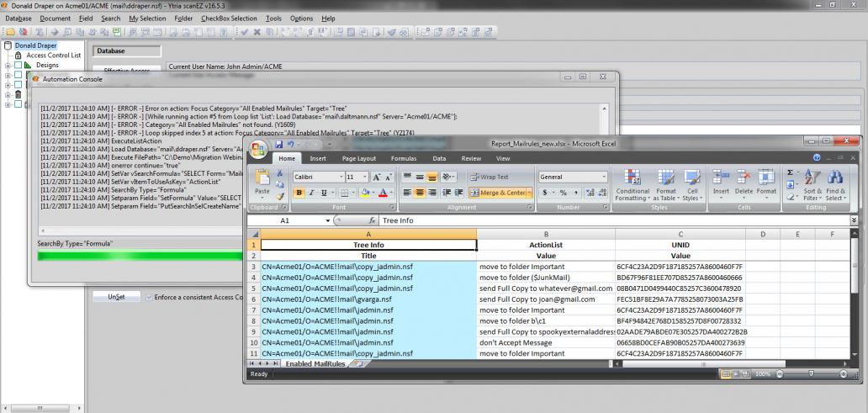Screen dimensions: 868x413
Task: Click the AutoSum sigma icon
Action: point(790,172)
